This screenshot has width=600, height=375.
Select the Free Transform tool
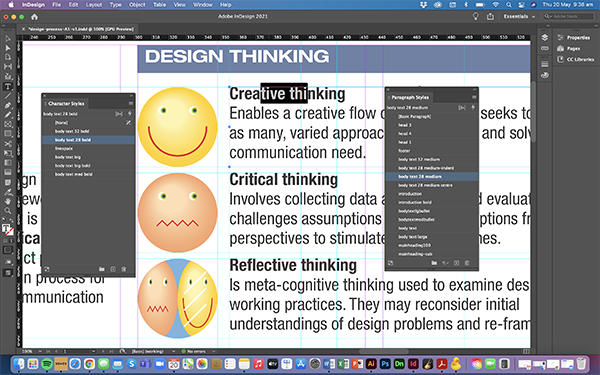[x=8, y=153]
